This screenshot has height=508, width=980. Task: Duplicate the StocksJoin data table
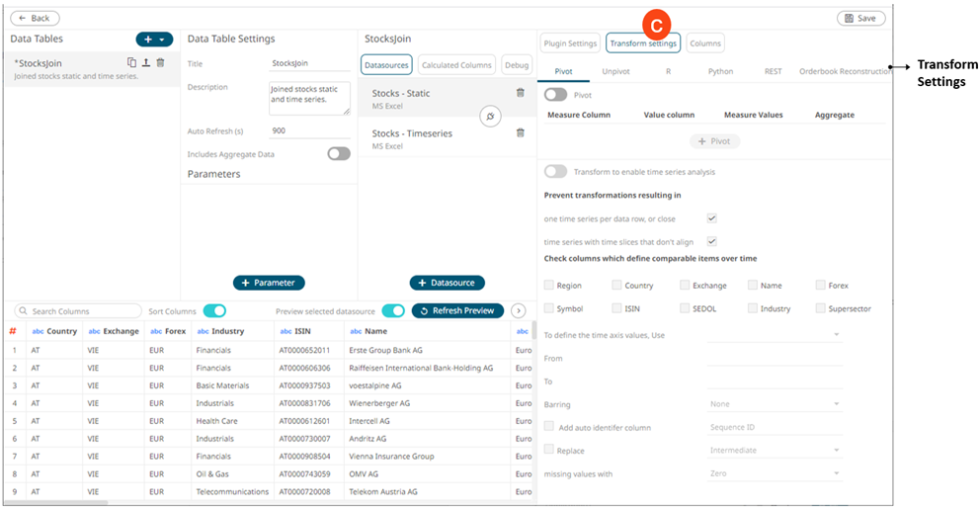pos(131,62)
